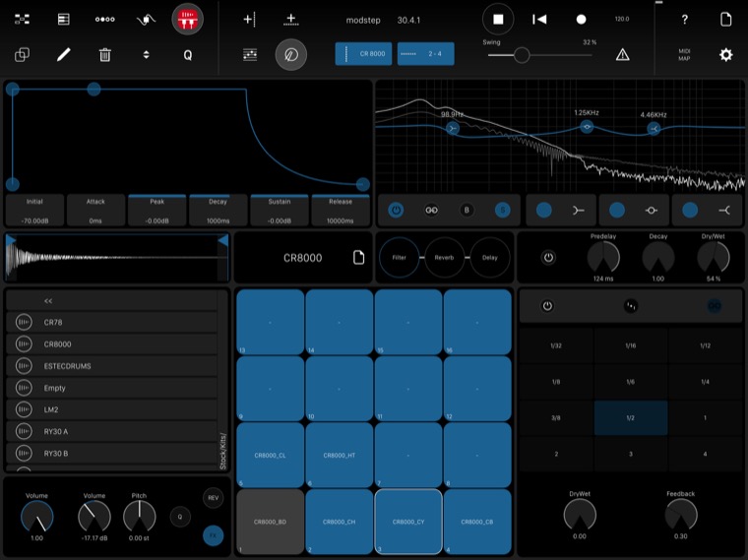748x560 pixels.
Task: Toggle the EQ S button
Action: 502,210
